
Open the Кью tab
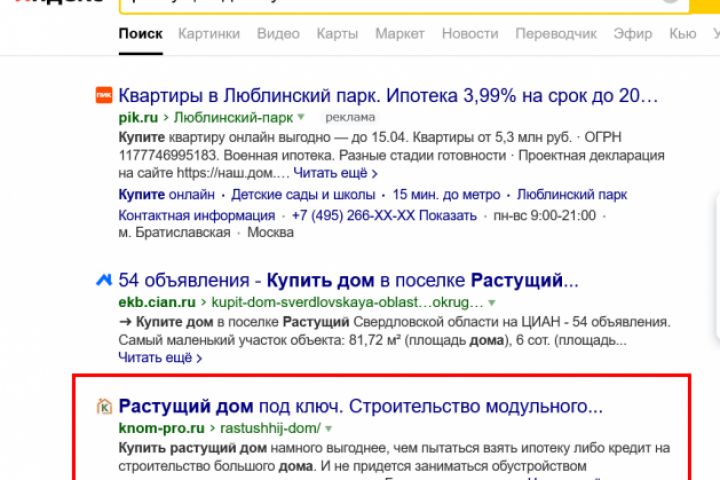click(682, 34)
